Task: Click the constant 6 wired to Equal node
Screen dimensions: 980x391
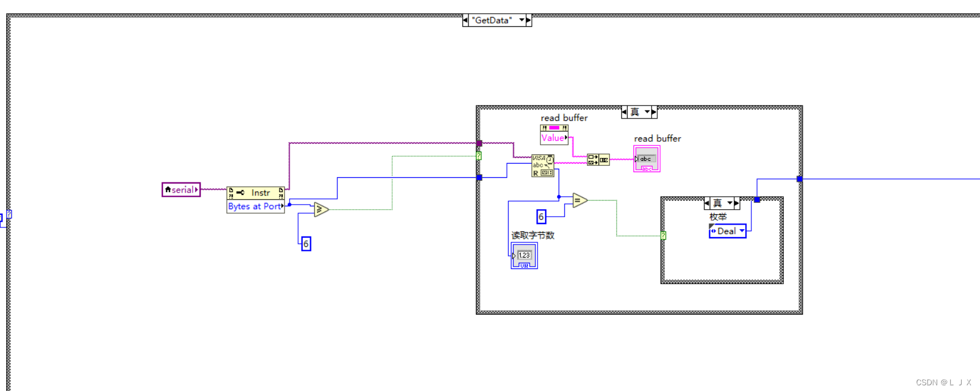Action: pyautogui.click(x=541, y=217)
